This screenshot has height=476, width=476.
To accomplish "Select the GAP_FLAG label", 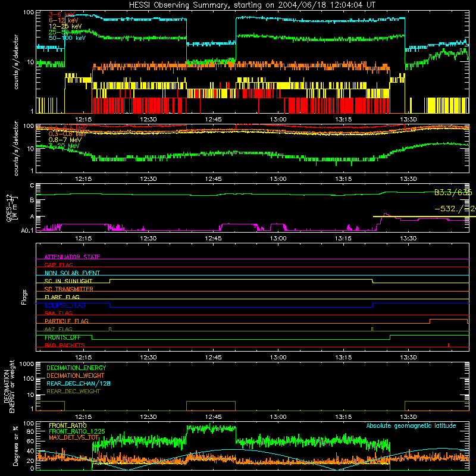I will [58, 265].
